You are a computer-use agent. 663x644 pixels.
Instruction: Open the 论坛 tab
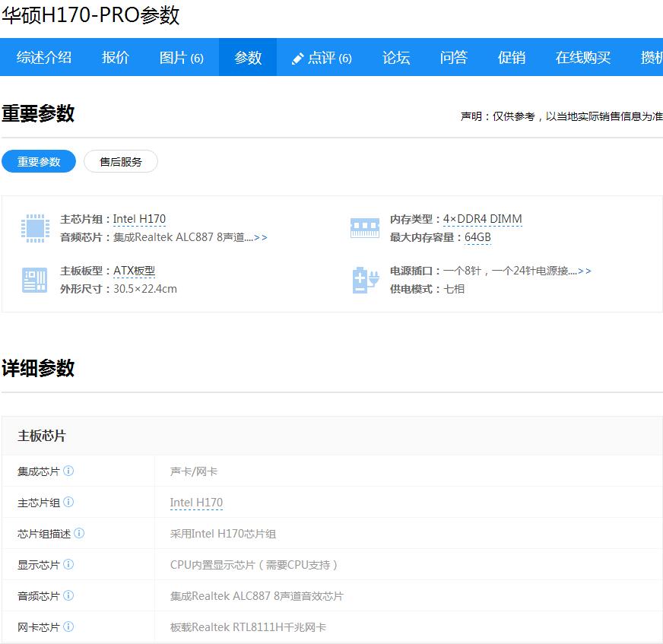(x=396, y=58)
